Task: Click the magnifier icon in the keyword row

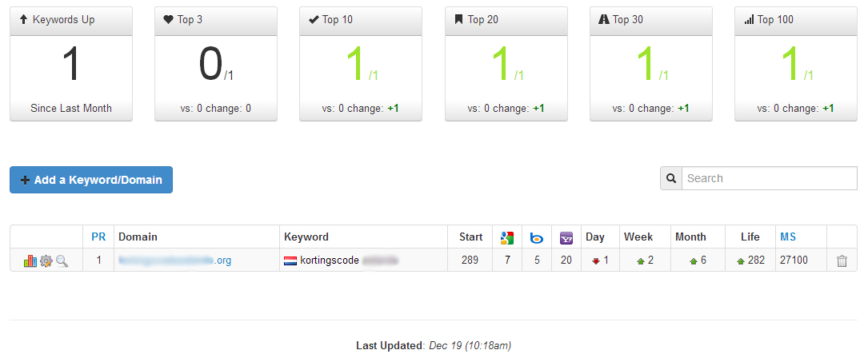Action: [x=62, y=261]
